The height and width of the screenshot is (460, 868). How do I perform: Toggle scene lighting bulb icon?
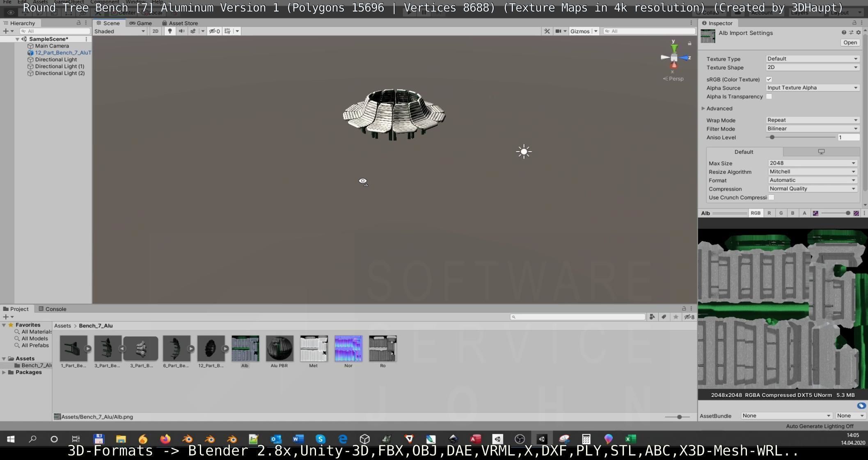coord(169,31)
